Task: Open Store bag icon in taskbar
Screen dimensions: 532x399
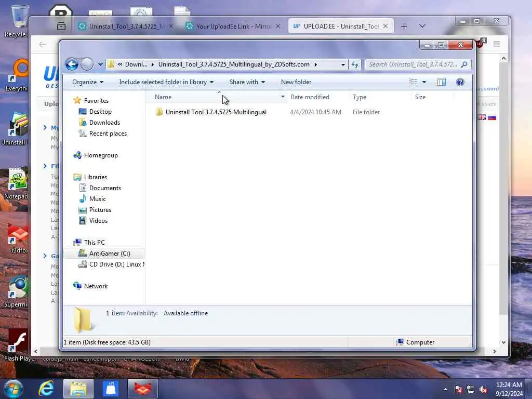Action: [x=111, y=389]
